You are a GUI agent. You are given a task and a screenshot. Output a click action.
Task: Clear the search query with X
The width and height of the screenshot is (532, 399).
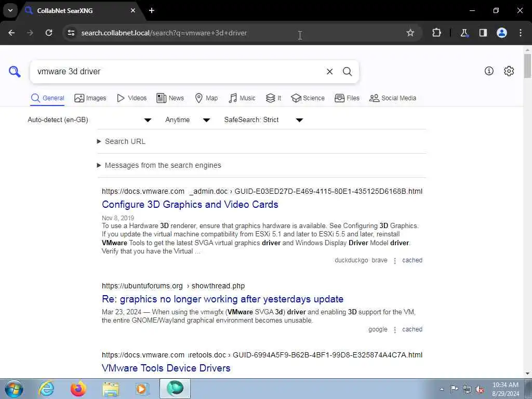click(x=329, y=72)
